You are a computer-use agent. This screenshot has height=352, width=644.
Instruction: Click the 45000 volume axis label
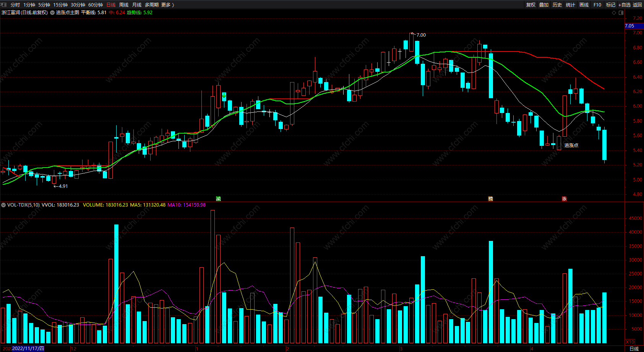point(635,218)
